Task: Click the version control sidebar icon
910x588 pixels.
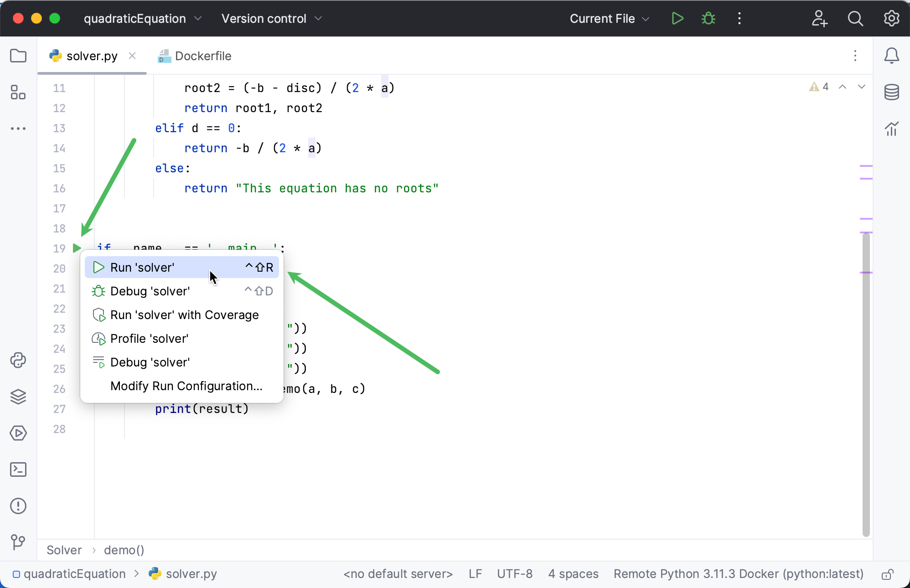Action: tap(18, 542)
